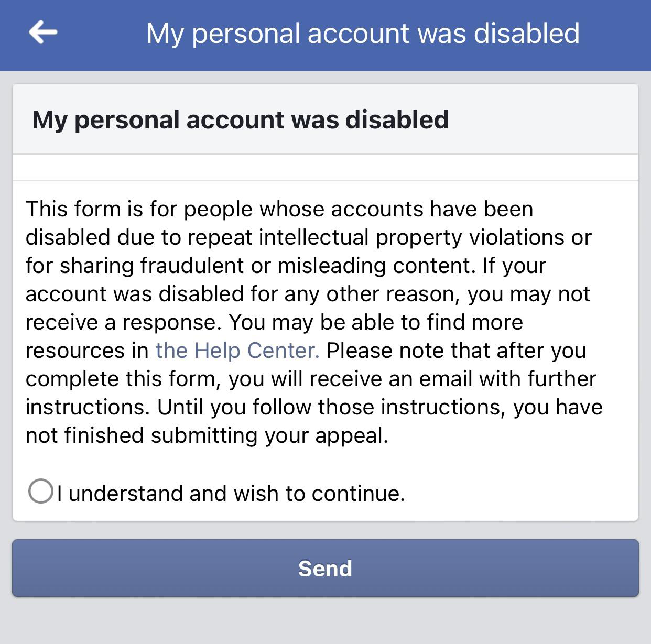Tap the back arrow icon
The height and width of the screenshot is (644, 651).
43,32
